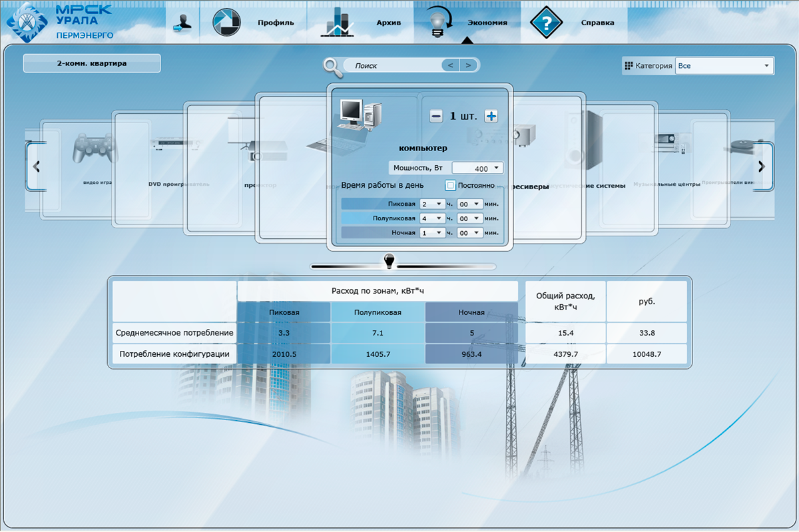Screen dimensions: 799x532
Task: Open the Ночная minutes dropdown
Action: [469, 233]
